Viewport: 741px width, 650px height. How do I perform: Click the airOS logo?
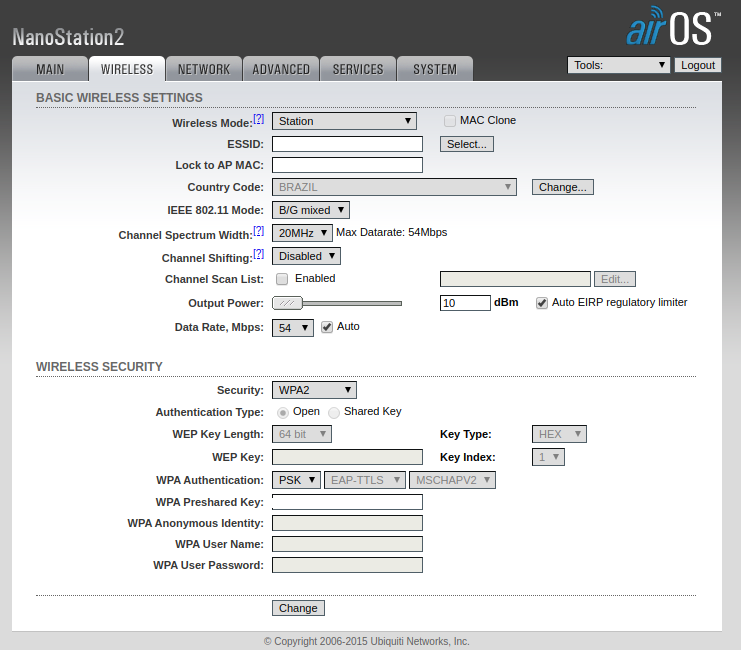coord(670,29)
